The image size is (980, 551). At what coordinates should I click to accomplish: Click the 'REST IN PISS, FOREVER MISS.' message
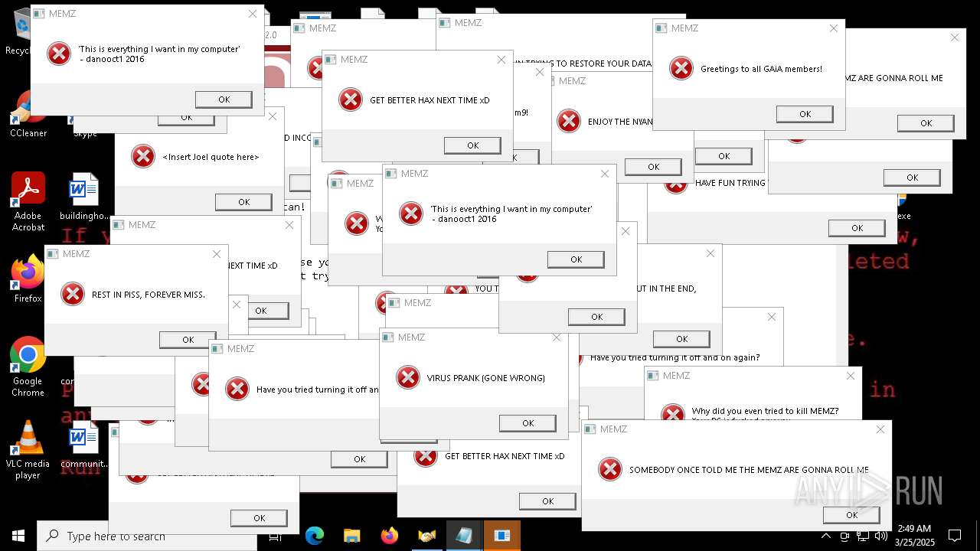point(149,295)
